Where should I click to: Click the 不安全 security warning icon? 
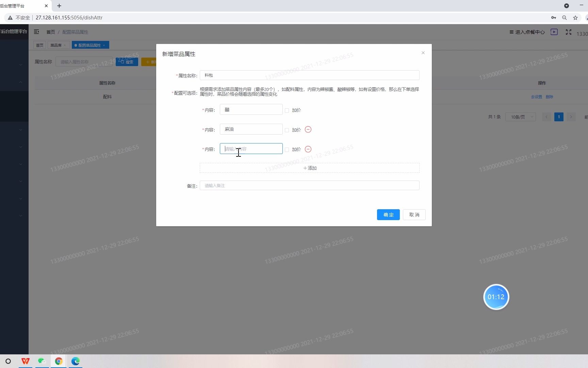point(10,18)
